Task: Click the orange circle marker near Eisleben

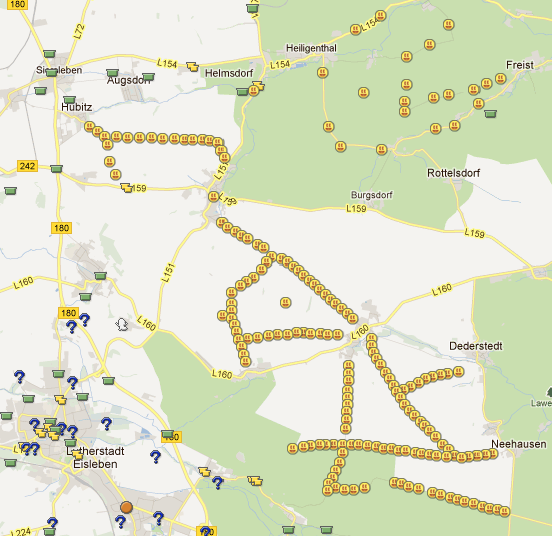Action: point(126,507)
